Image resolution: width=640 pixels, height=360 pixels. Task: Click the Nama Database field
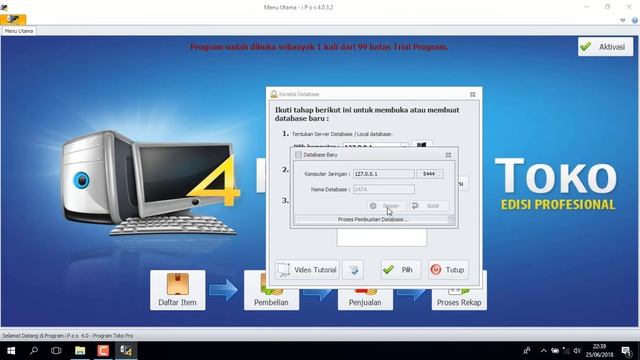tap(383, 189)
